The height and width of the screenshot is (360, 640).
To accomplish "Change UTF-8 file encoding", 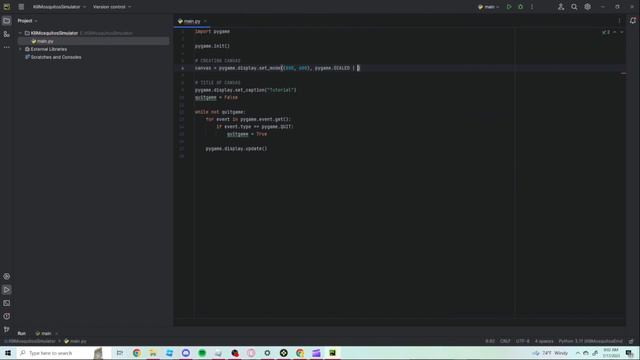I will point(522,341).
